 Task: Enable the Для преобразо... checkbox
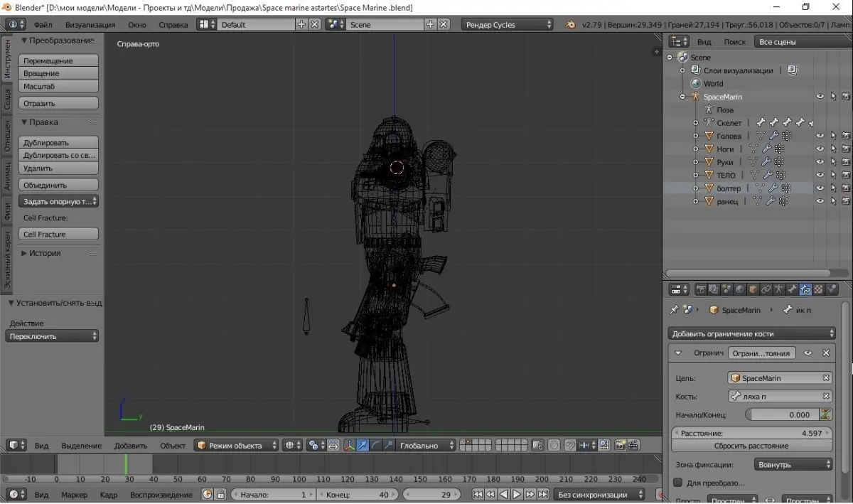click(678, 483)
